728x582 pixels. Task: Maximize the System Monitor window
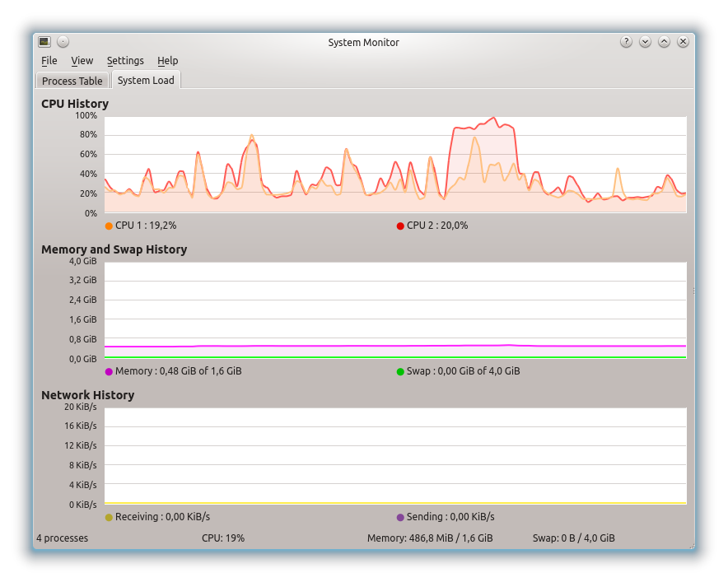(x=664, y=42)
